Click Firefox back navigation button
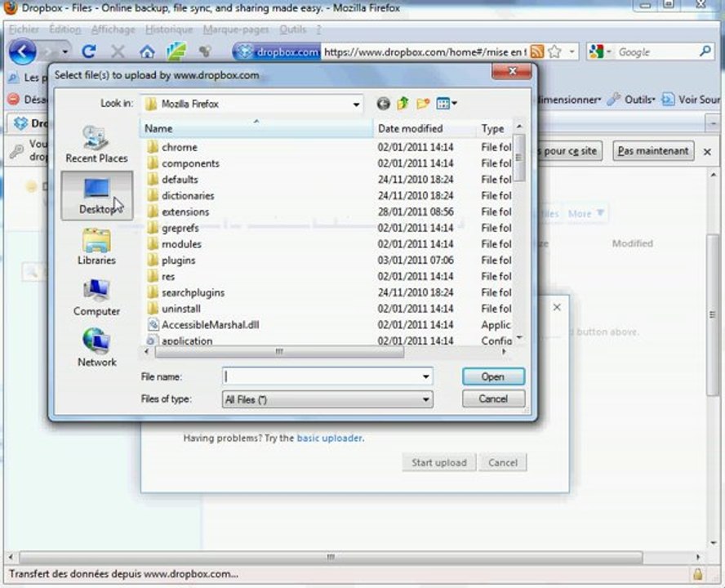 (22, 51)
